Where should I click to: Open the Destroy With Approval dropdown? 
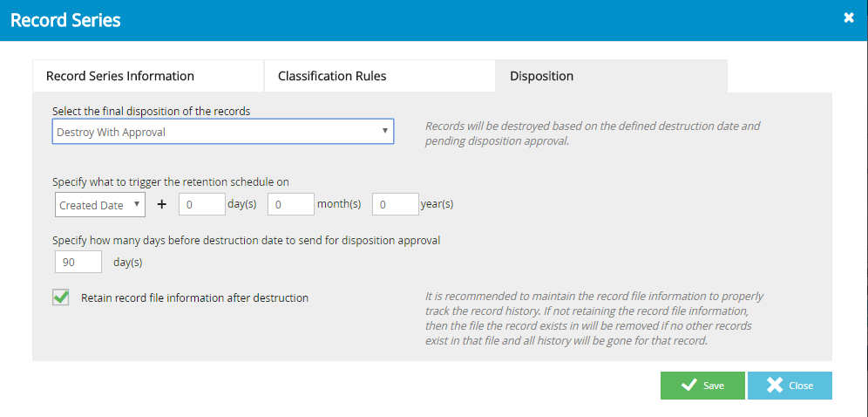point(223,132)
